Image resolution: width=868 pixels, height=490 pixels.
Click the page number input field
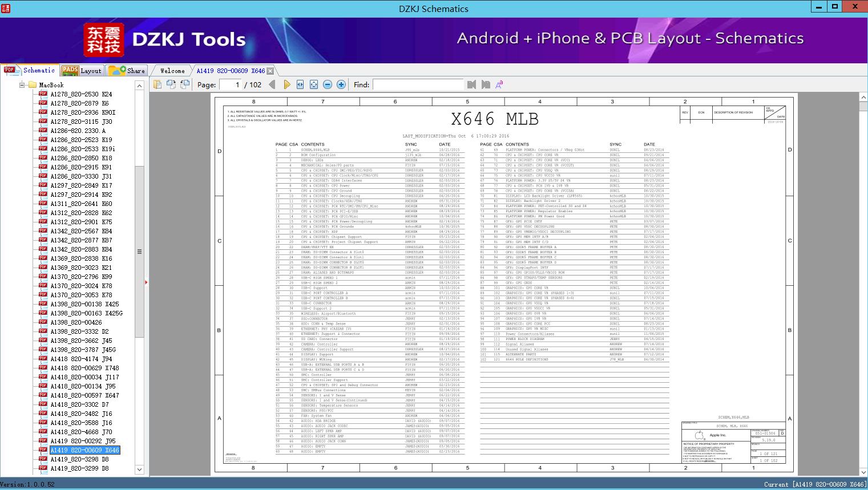230,84
